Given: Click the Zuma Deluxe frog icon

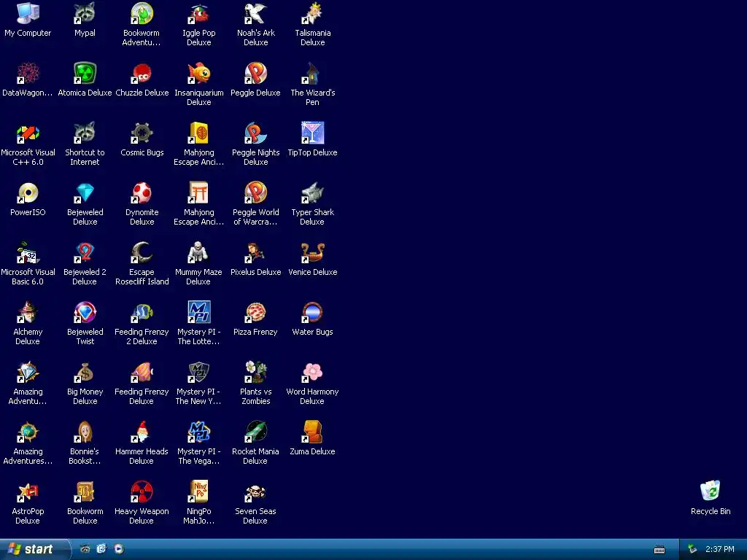Looking at the screenshot, I should pos(312,432).
